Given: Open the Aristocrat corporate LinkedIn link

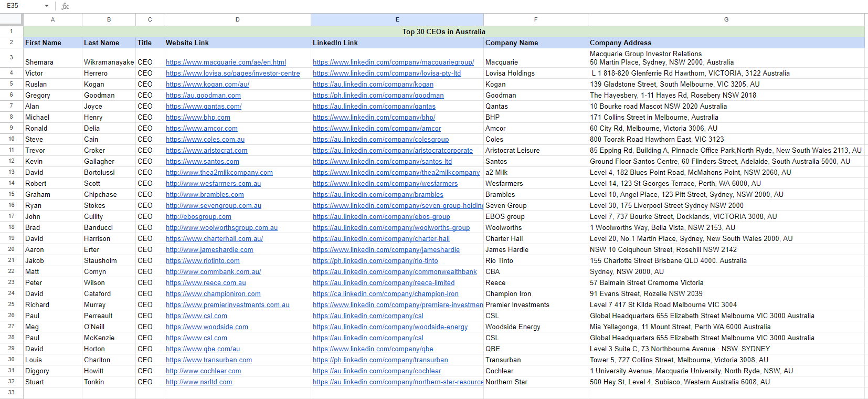Looking at the screenshot, I should click(x=393, y=151).
